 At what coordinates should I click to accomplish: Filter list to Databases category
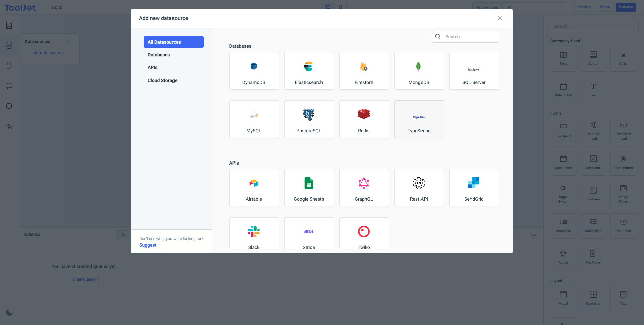point(159,55)
